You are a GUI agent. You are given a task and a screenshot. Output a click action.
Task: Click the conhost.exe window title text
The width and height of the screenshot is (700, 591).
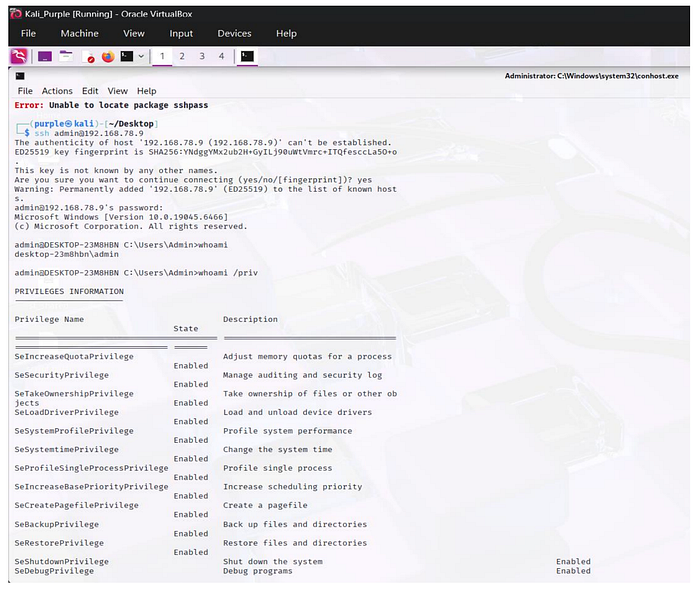(592, 76)
